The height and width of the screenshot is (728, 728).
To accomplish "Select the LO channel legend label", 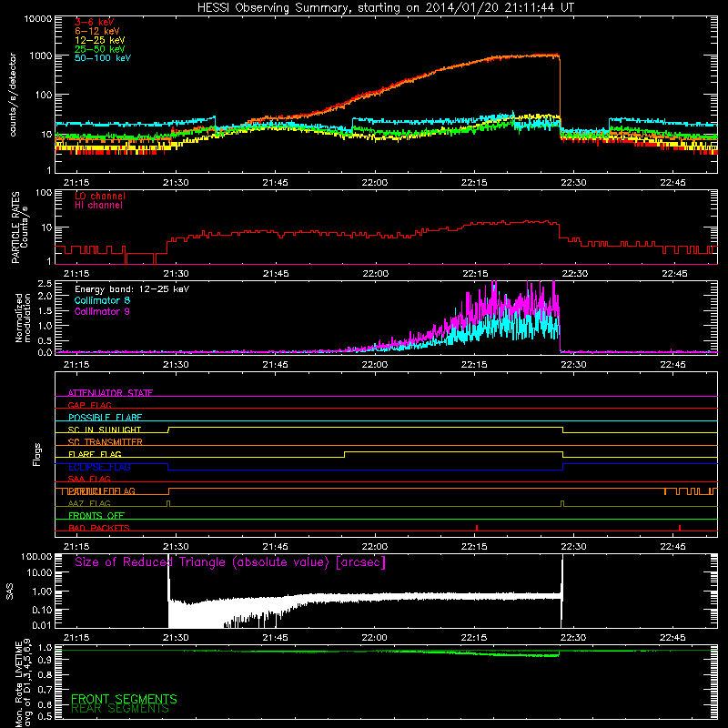I will (100, 196).
